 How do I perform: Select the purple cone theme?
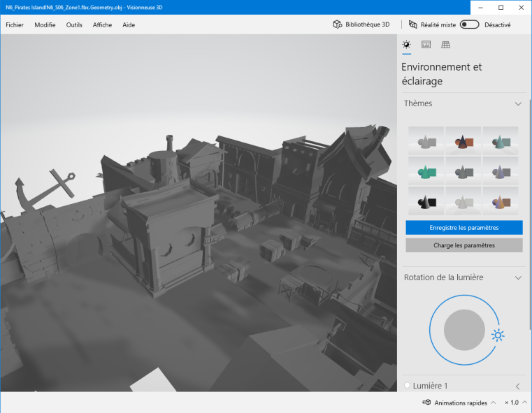click(x=501, y=171)
